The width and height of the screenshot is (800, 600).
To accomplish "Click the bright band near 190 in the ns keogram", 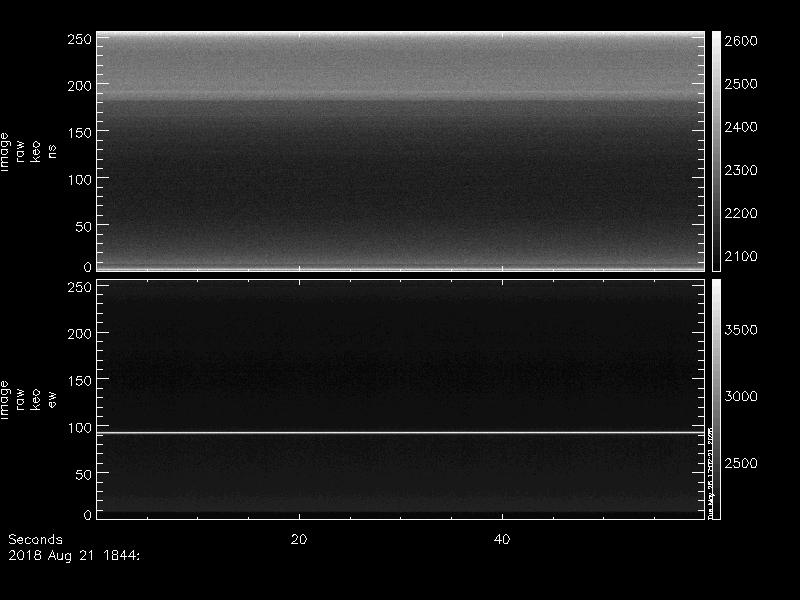I will pyautogui.click(x=401, y=94).
